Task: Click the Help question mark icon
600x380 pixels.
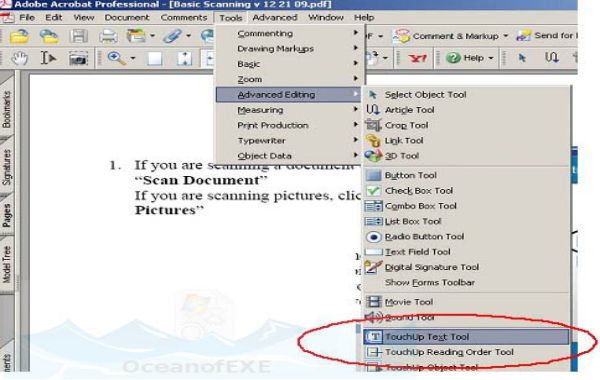Action: (x=453, y=58)
